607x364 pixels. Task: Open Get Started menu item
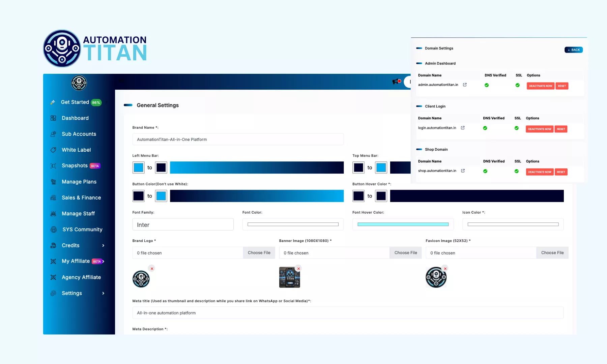click(75, 102)
